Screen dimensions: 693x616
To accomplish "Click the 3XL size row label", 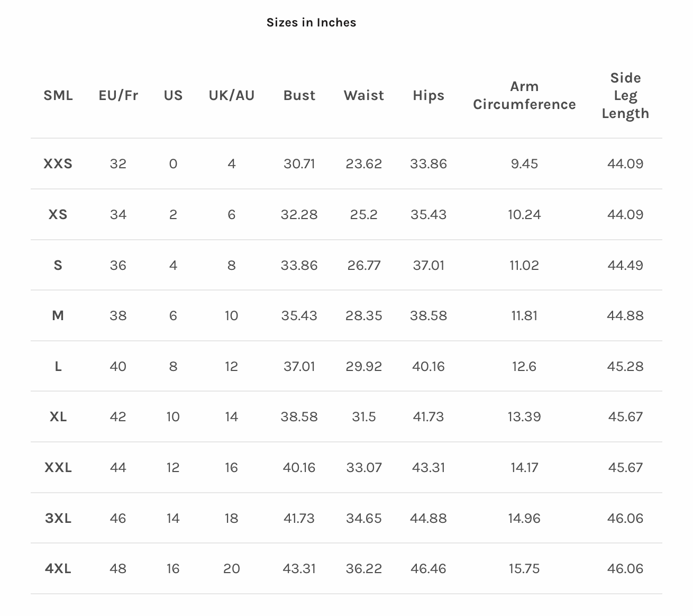I will tap(58, 518).
